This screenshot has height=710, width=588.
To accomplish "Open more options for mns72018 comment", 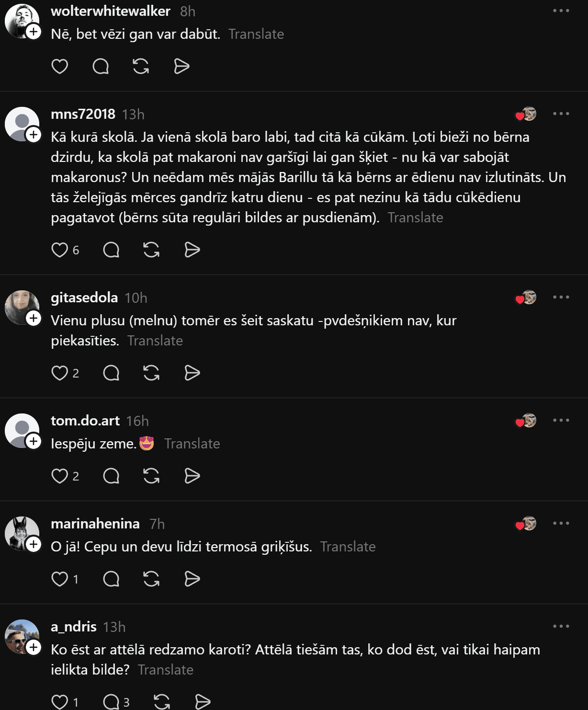I will (561, 114).
